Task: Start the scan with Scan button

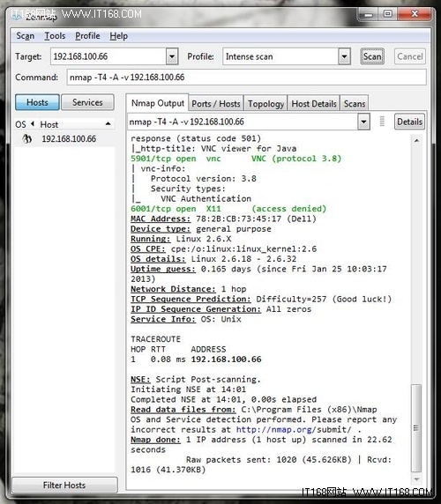Action: pyautogui.click(x=372, y=56)
